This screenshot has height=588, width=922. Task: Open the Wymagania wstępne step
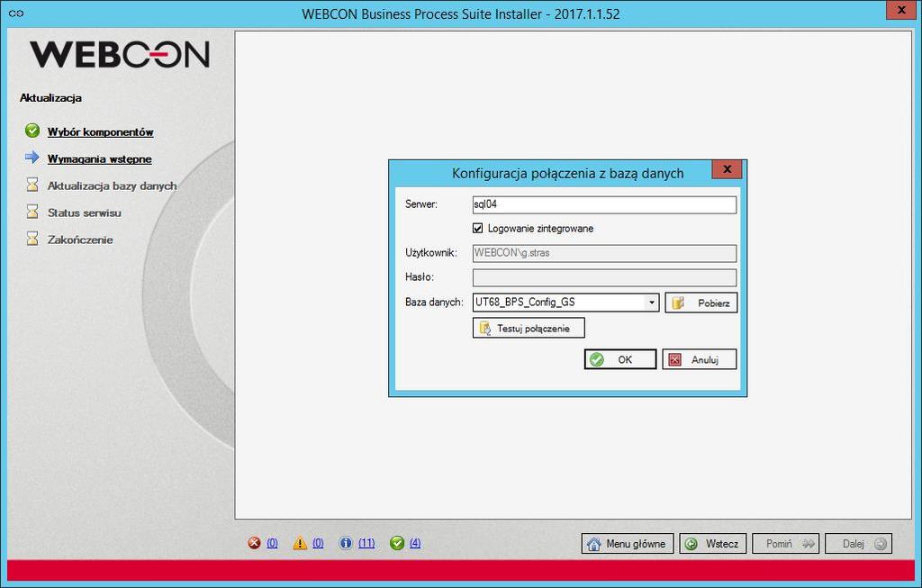pyautogui.click(x=99, y=159)
